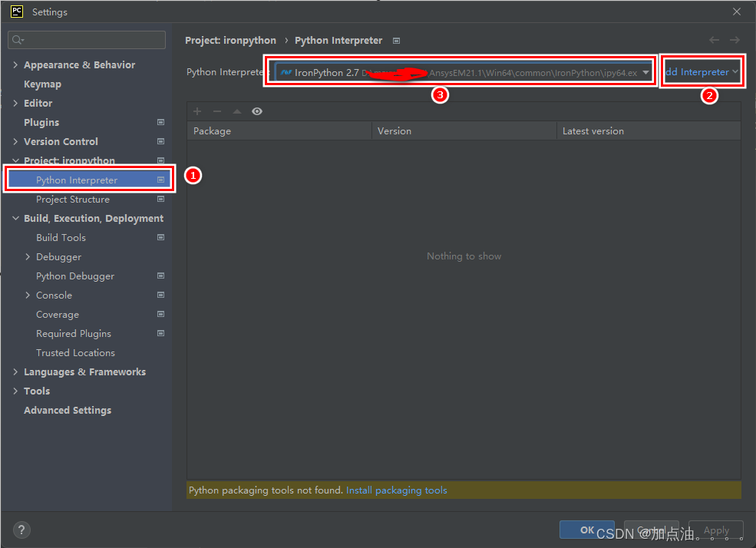Click the Install packaging tools link
The height and width of the screenshot is (548, 756).
click(396, 490)
